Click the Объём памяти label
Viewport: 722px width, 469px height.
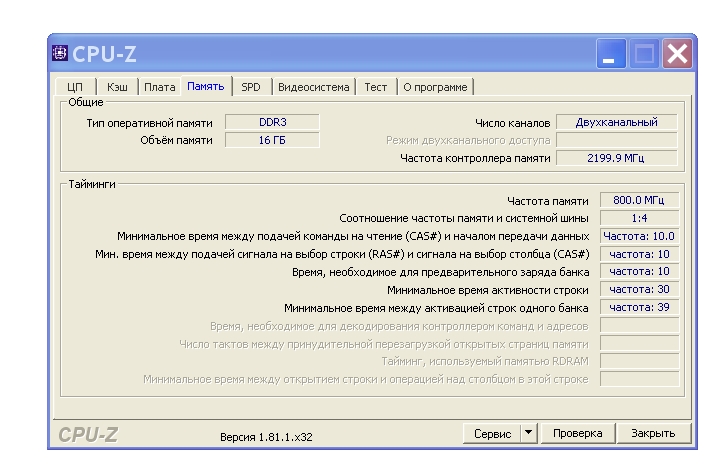pos(176,140)
